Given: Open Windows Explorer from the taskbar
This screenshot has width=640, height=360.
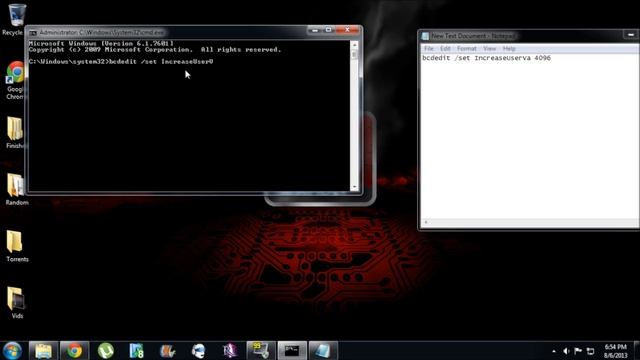Looking at the screenshot, I should click(43, 351).
